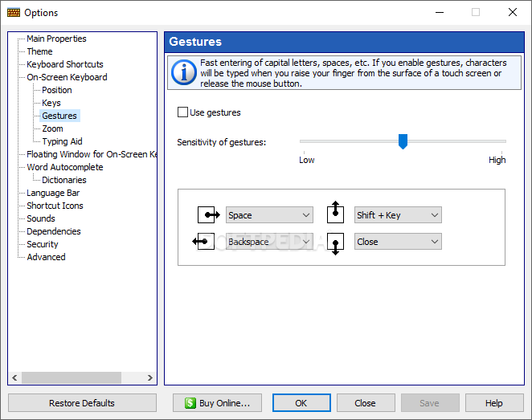Select Language Bar in the tree
The image size is (532, 420).
pos(53,193)
